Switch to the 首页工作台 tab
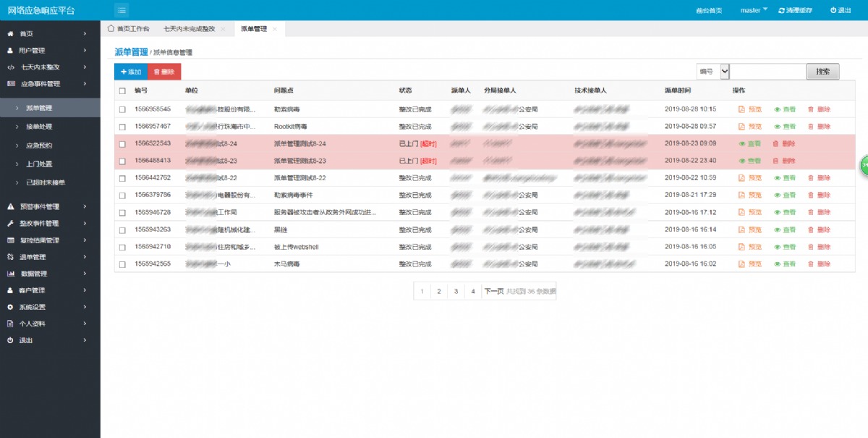 coord(129,29)
